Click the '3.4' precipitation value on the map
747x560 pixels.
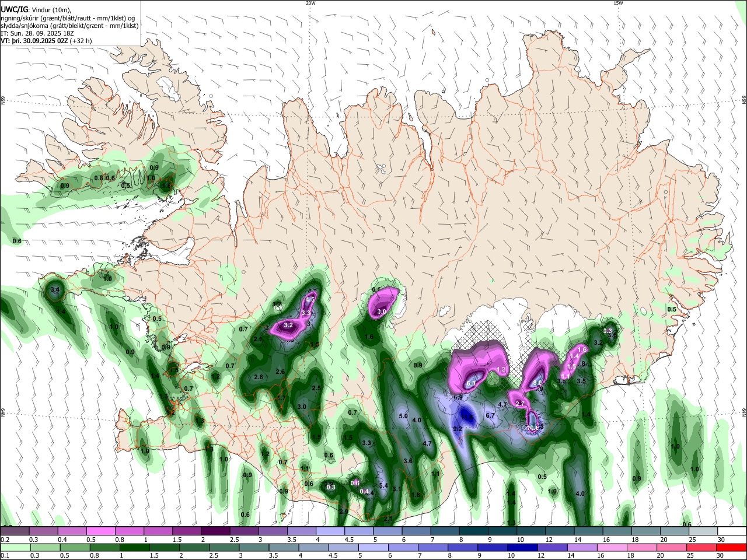55,289
